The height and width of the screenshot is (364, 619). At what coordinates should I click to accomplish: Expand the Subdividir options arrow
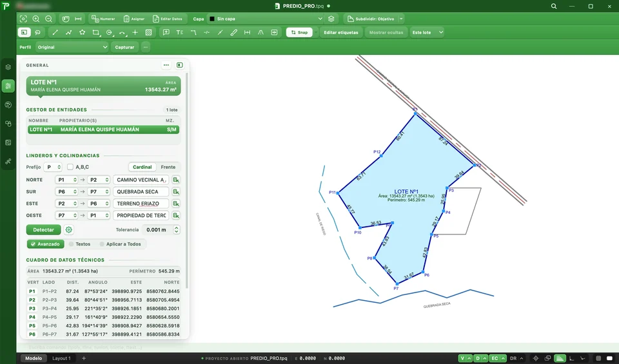(401, 19)
